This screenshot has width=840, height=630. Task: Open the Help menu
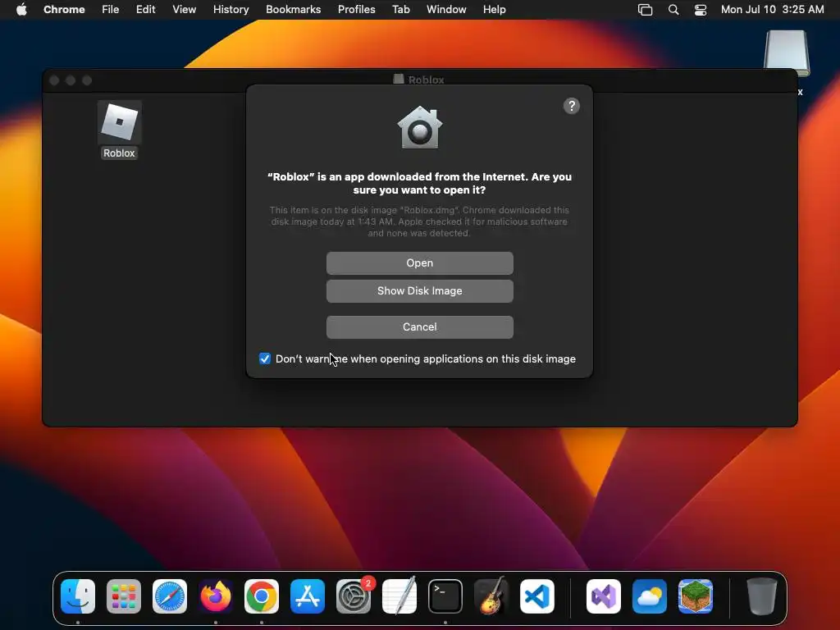click(x=494, y=10)
